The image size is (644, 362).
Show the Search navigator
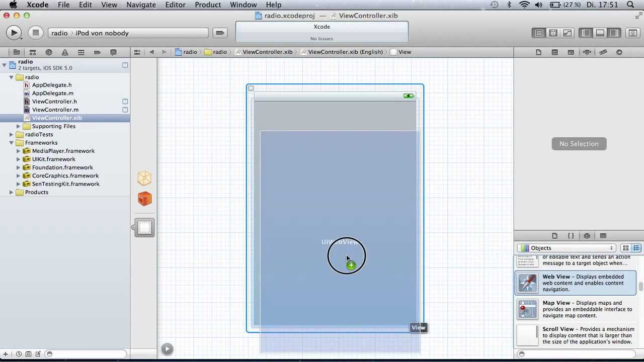point(49,52)
